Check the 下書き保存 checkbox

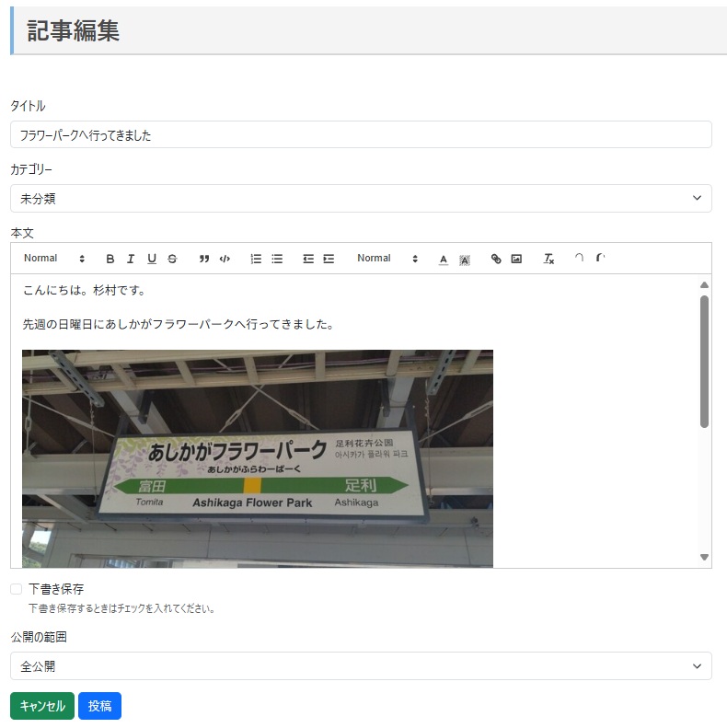pyautogui.click(x=16, y=589)
